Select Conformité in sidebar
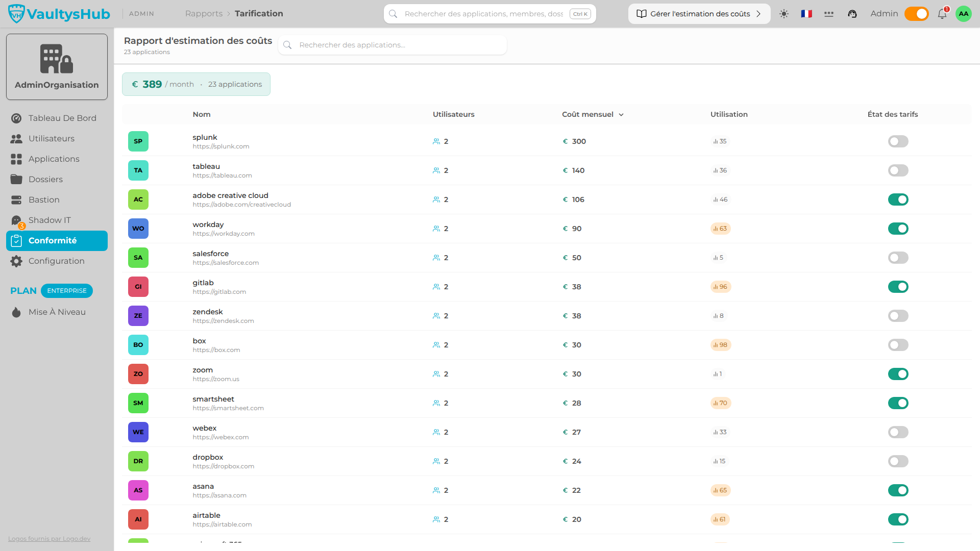 pyautogui.click(x=57, y=240)
